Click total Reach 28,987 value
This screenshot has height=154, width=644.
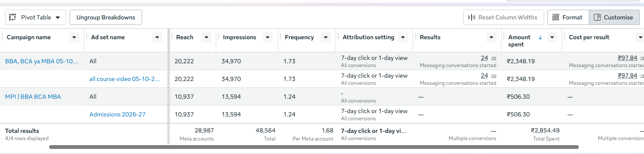coord(204,130)
